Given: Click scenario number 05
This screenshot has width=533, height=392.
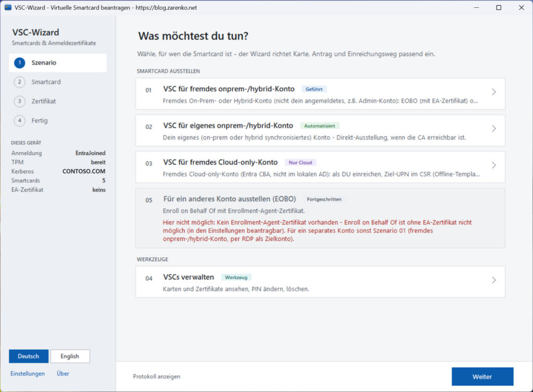Looking at the screenshot, I should pyautogui.click(x=149, y=200).
